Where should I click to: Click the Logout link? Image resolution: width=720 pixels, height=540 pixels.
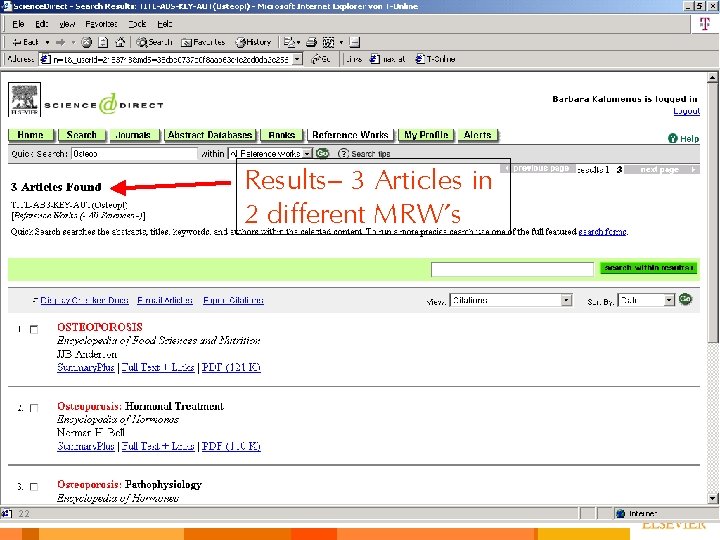click(x=686, y=111)
